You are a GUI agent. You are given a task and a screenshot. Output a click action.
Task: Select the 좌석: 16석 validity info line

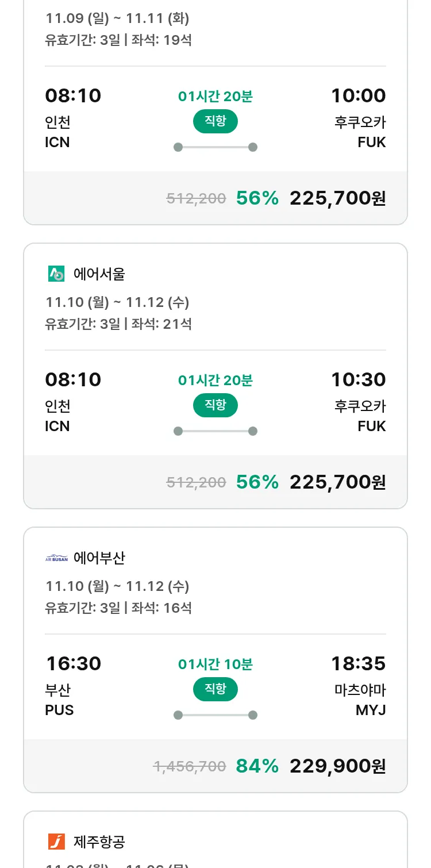[118, 608]
